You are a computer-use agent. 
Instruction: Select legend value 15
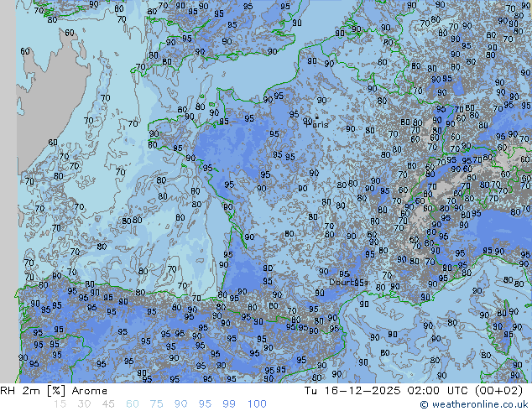(60, 404)
